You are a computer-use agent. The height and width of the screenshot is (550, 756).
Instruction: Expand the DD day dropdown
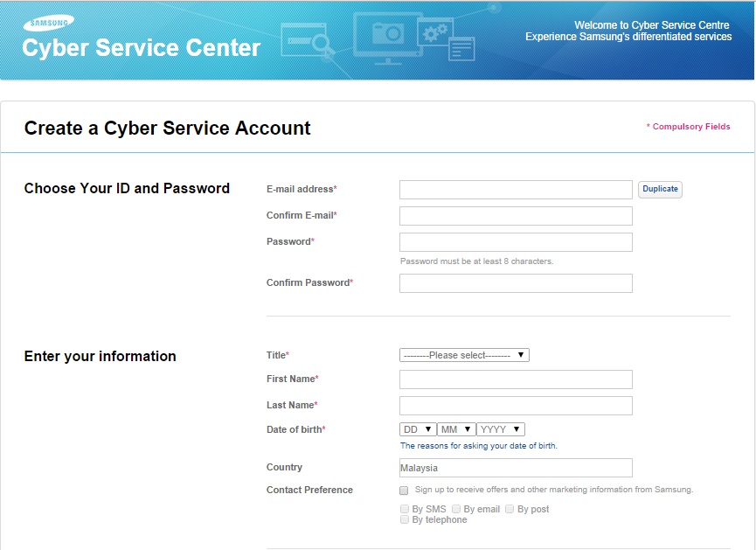coord(418,429)
